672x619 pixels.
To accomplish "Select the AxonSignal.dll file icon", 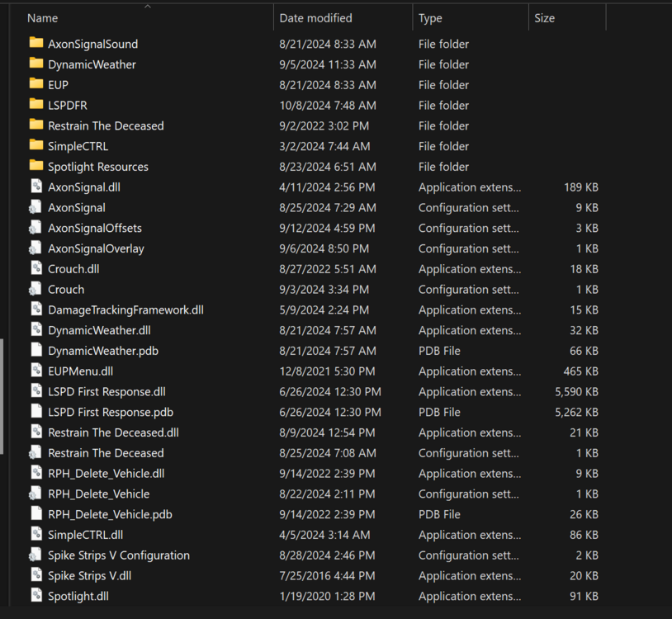I will (36, 187).
